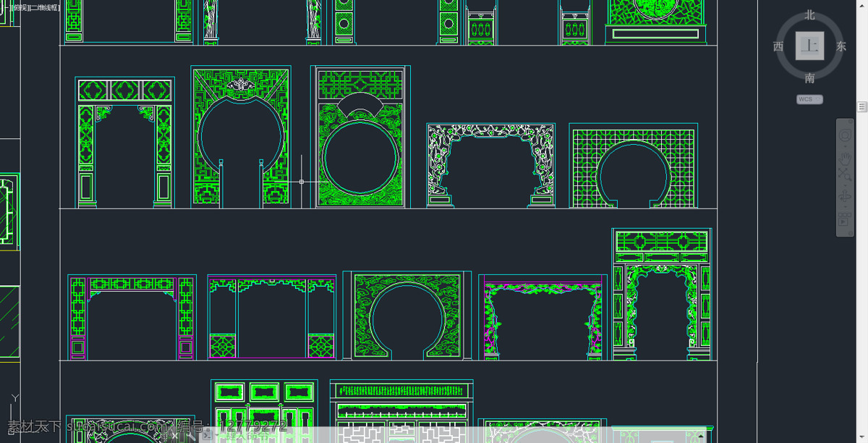
Task: Click the vertical scrollbar up arrow
Action: tap(862, 4)
